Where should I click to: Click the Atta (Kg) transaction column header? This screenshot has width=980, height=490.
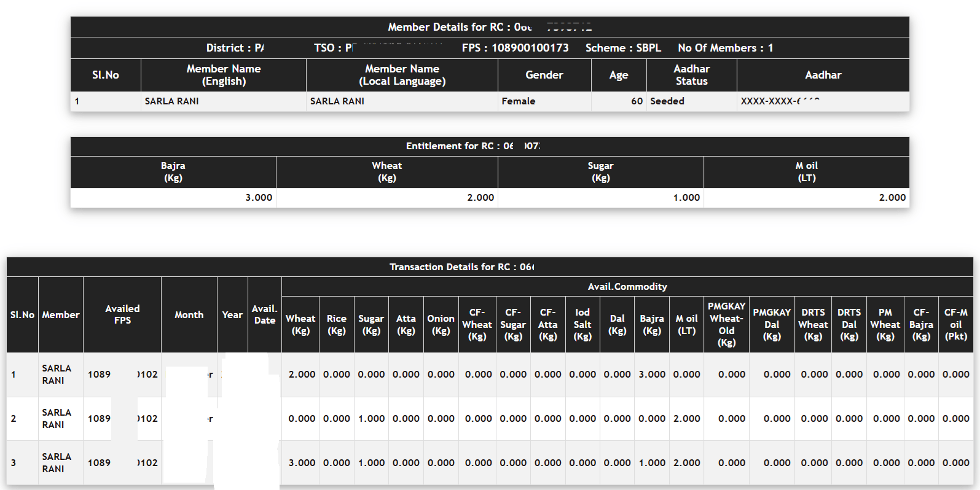point(406,325)
